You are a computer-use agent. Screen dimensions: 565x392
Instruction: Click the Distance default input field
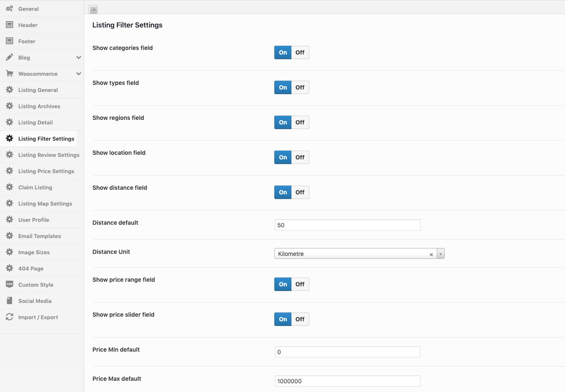tap(347, 225)
